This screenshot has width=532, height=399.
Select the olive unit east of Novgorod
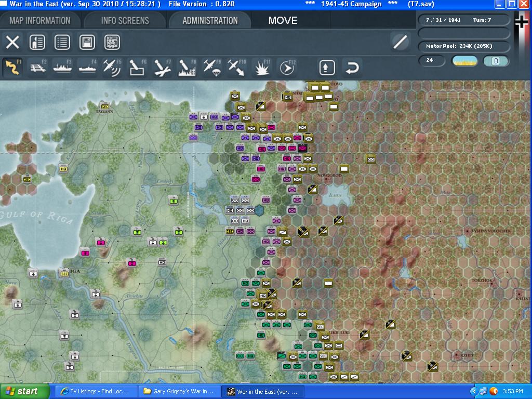tap(344, 168)
